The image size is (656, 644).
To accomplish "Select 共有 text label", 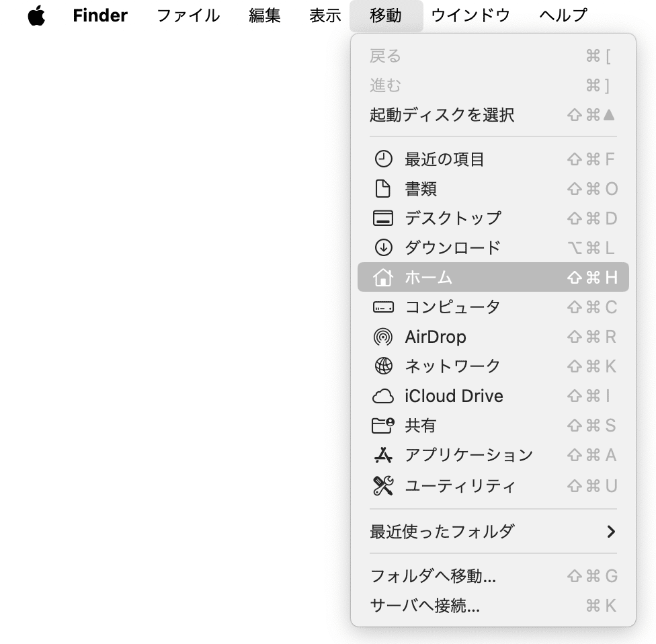I will coord(421,426).
